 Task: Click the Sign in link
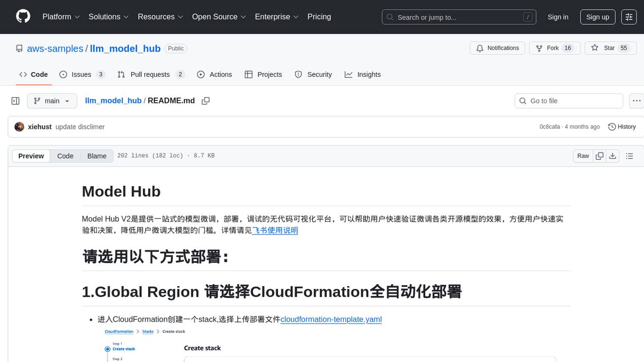click(558, 17)
